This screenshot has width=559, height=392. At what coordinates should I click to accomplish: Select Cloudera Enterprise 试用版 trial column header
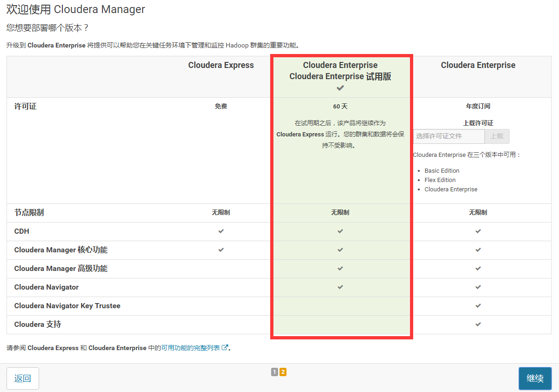pyautogui.click(x=340, y=71)
